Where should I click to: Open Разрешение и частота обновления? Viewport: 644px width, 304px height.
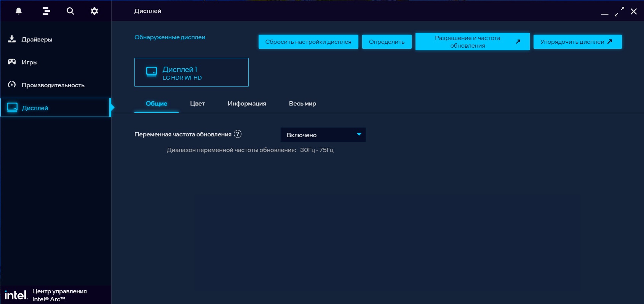coord(472,42)
